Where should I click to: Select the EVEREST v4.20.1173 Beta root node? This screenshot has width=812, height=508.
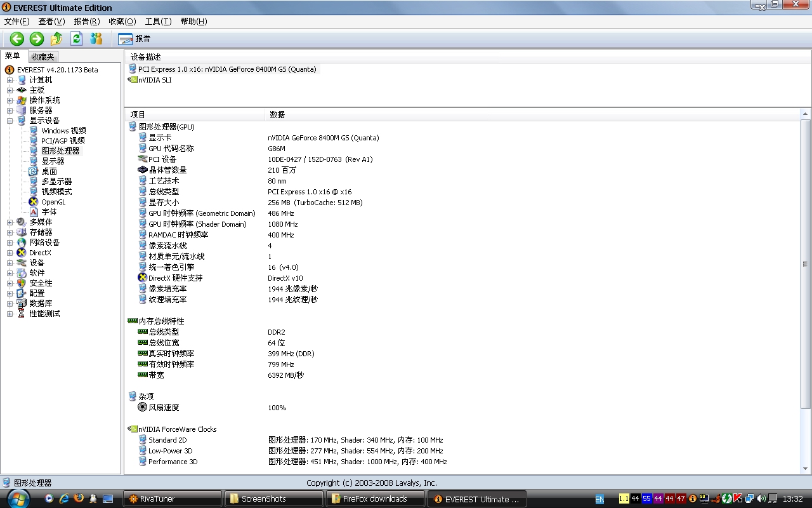[x=57, y=70]
